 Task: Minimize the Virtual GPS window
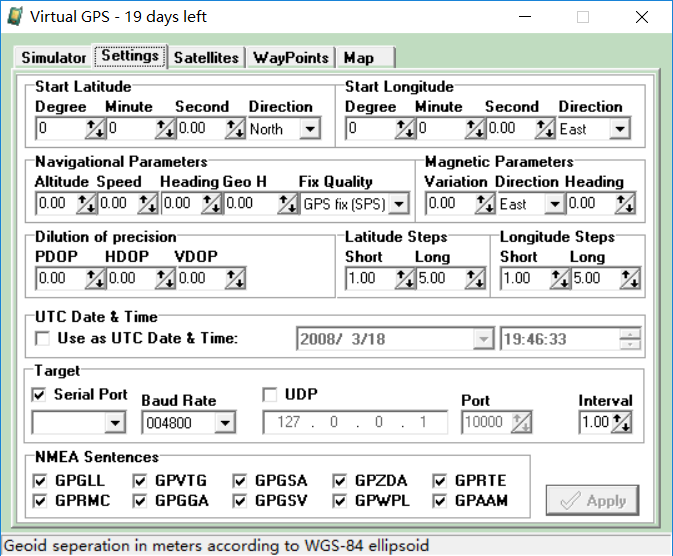point(524,17)
